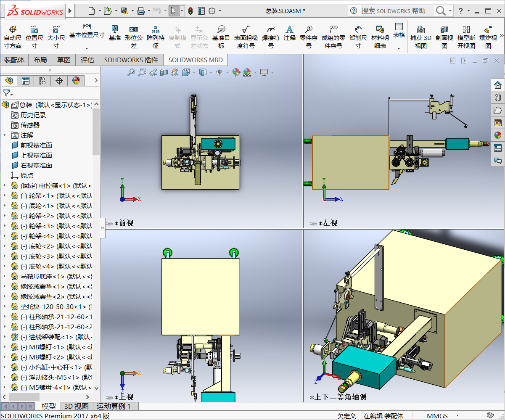Toggle link views icon beside 前视

click(x=109, y=224)
